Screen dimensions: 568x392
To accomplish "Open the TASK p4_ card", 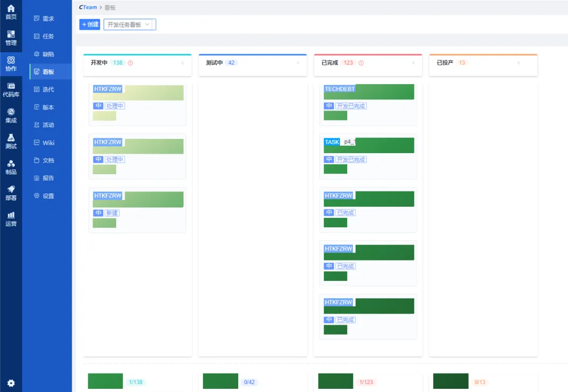I will click(x=368, y=157).
